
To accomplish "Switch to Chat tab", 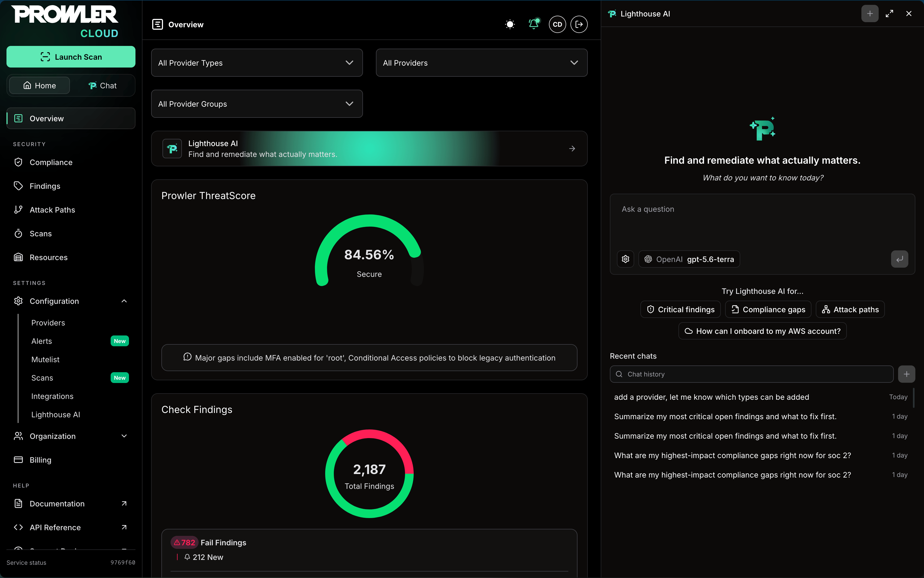I will (x=102, y=86).
